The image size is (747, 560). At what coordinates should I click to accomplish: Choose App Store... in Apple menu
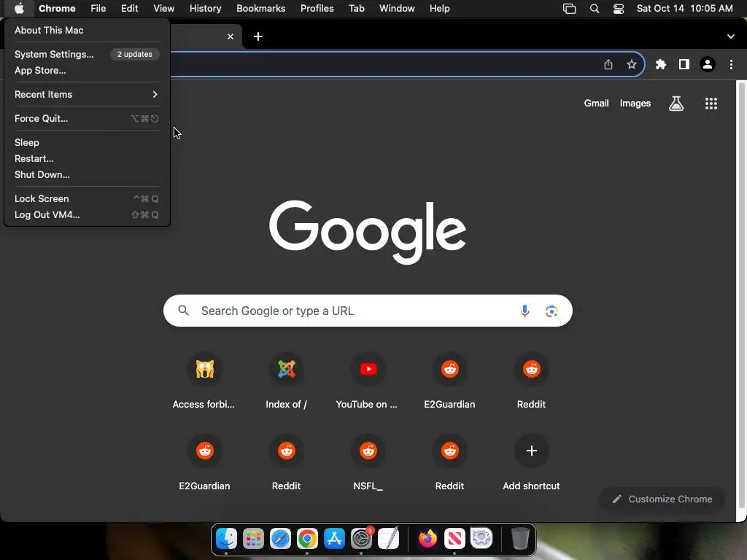(87, 70)
